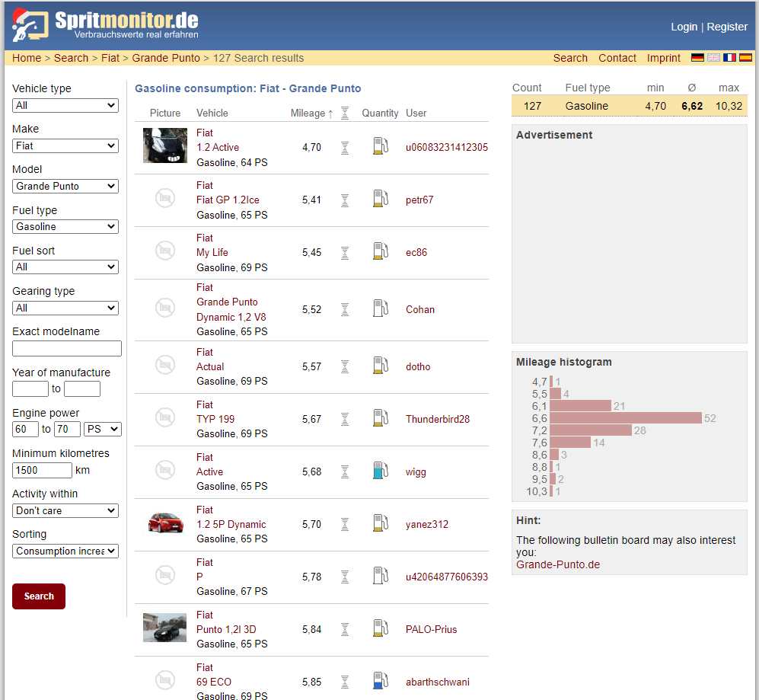
Task: Open Imprint in top navigation
Action: (x=664, y=58)
